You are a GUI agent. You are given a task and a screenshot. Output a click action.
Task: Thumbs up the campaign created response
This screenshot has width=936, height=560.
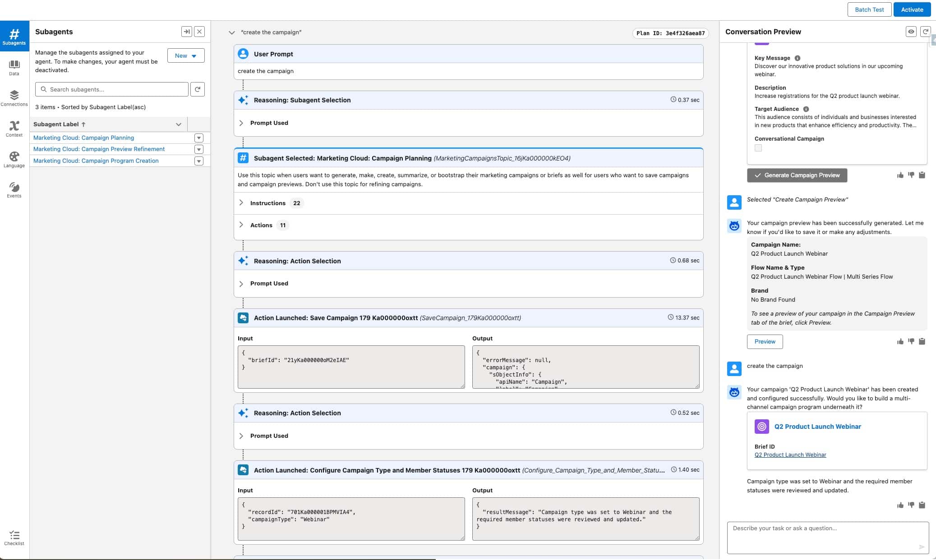pyautogui.click(x=900, y=505)
